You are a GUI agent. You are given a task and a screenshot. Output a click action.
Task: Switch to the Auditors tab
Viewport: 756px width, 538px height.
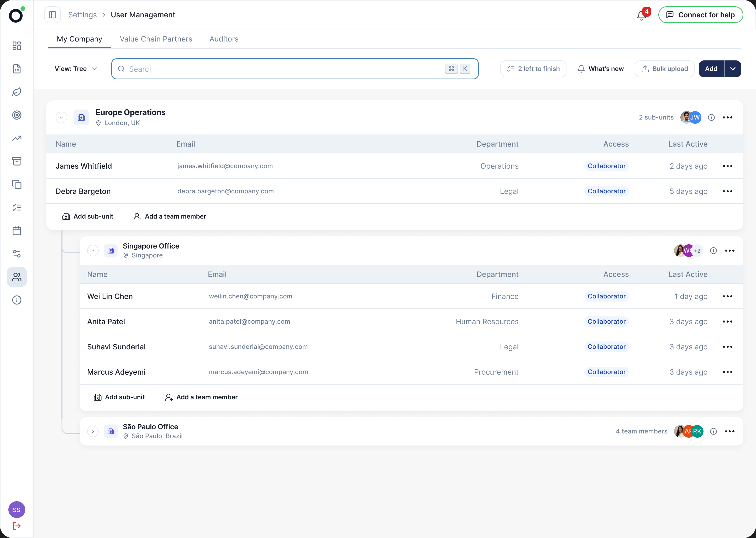pyautogui.click(x=224, y=39)
